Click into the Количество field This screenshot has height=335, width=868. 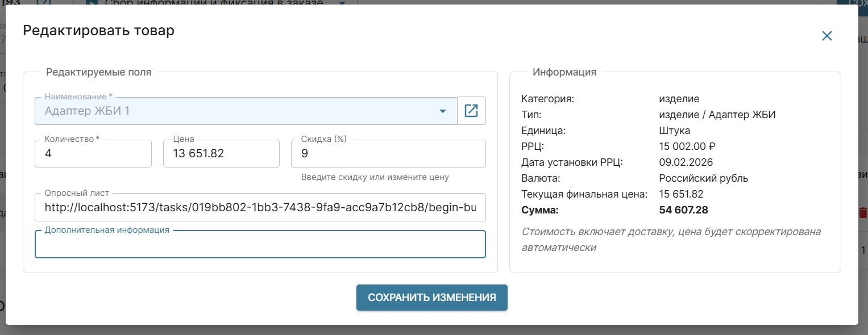coord(93,154)
